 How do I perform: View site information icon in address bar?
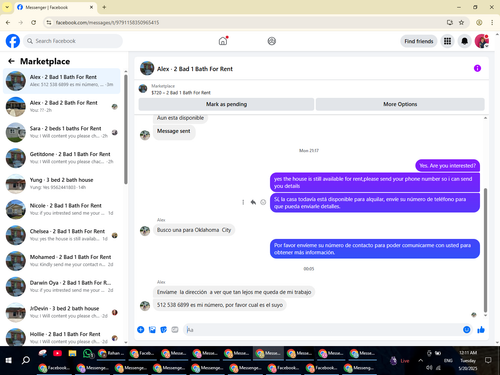pos(49,22)
